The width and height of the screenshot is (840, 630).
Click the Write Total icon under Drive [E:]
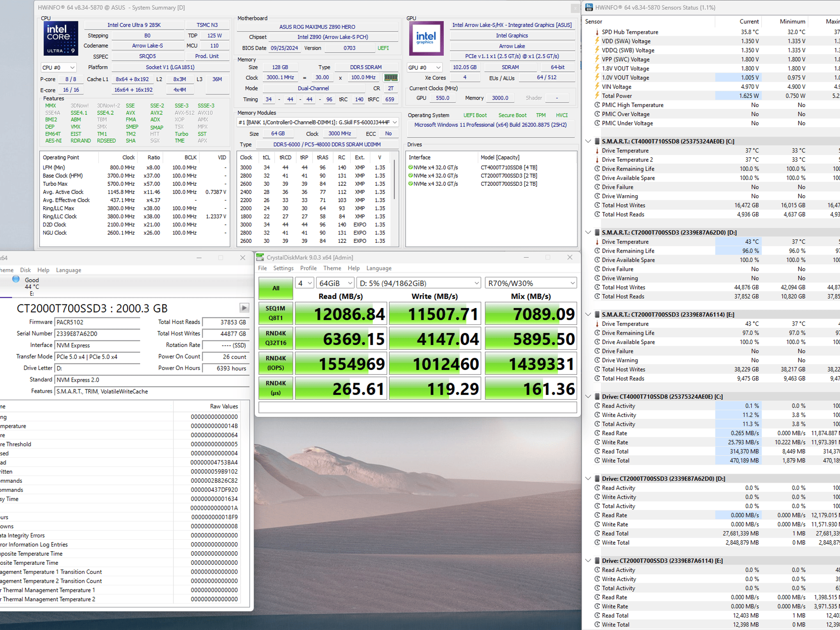pyautogui.click(x=597, y=624)
